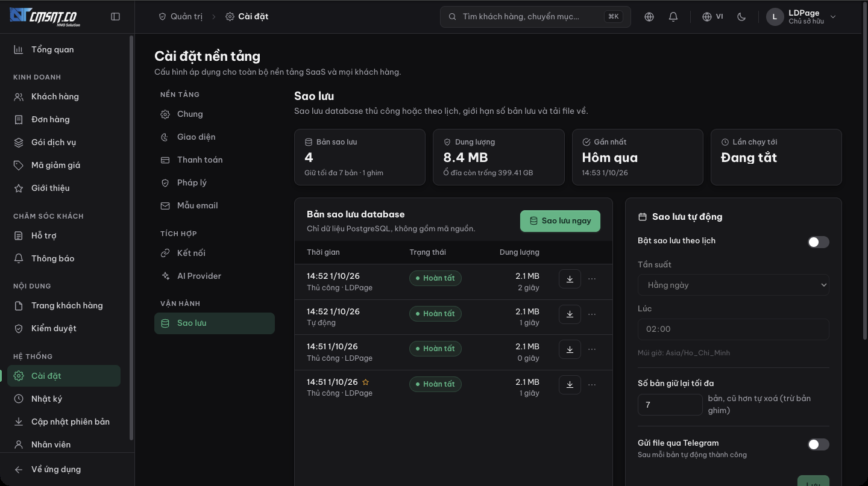868x486 pixels.
Task: Open Mã giảm giá in sidebar
Action: click(x=64, y=166)
